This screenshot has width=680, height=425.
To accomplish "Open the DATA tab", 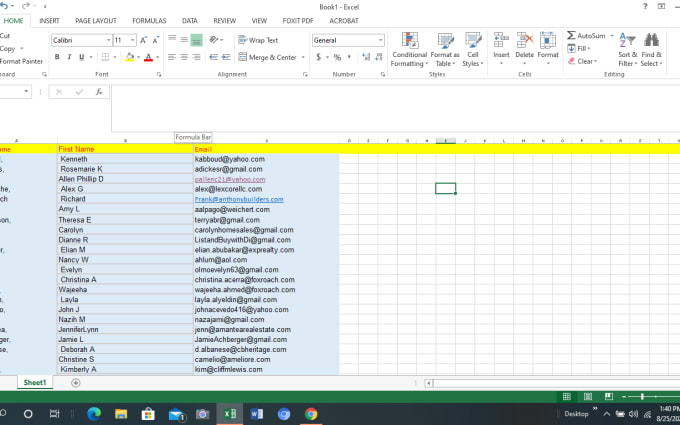I will tap(190, 21).
